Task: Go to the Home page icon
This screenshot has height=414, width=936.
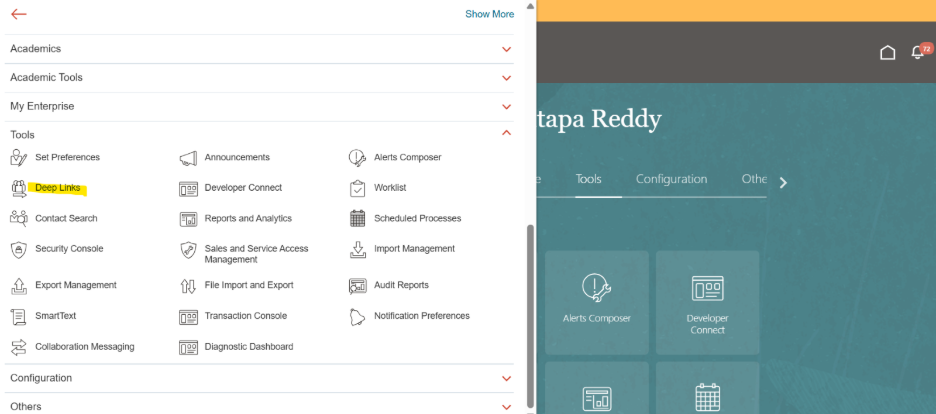Action: pos(888,52)
